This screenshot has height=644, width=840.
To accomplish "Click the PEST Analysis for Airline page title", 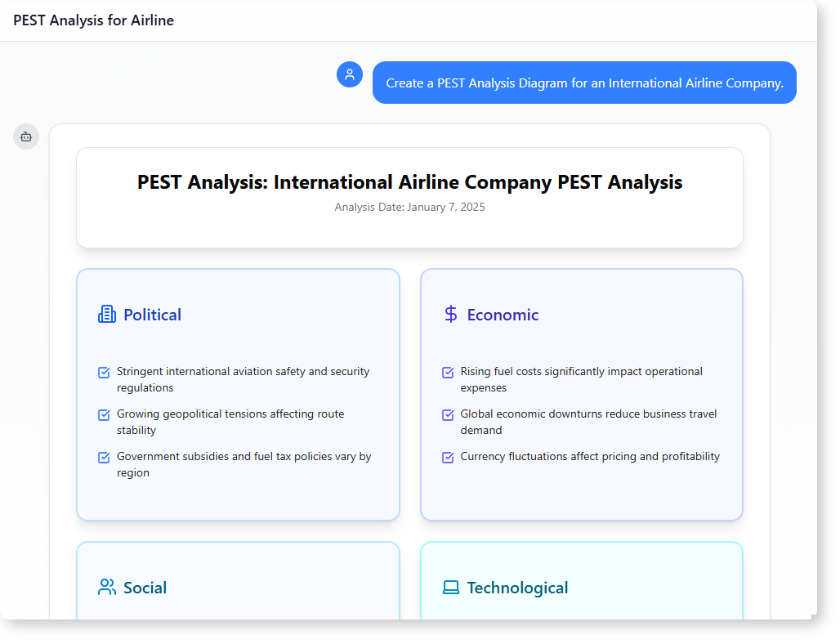I will coord(93,20).
